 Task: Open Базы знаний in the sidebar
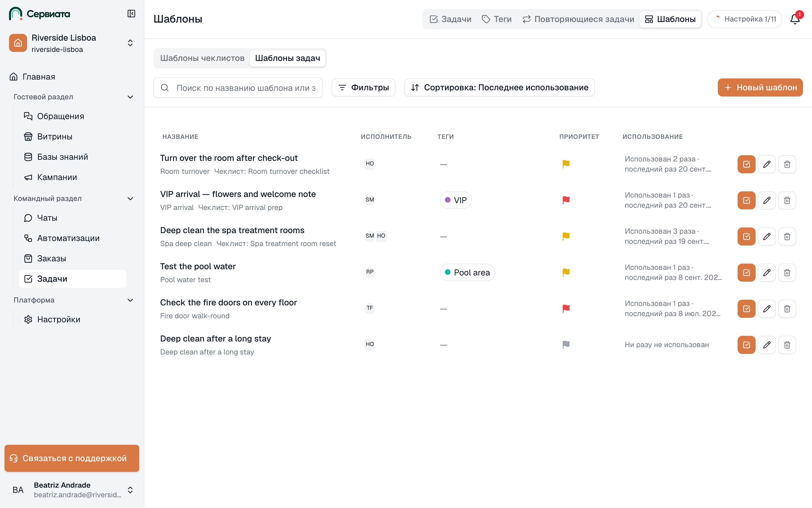click(x=72, y=157)
